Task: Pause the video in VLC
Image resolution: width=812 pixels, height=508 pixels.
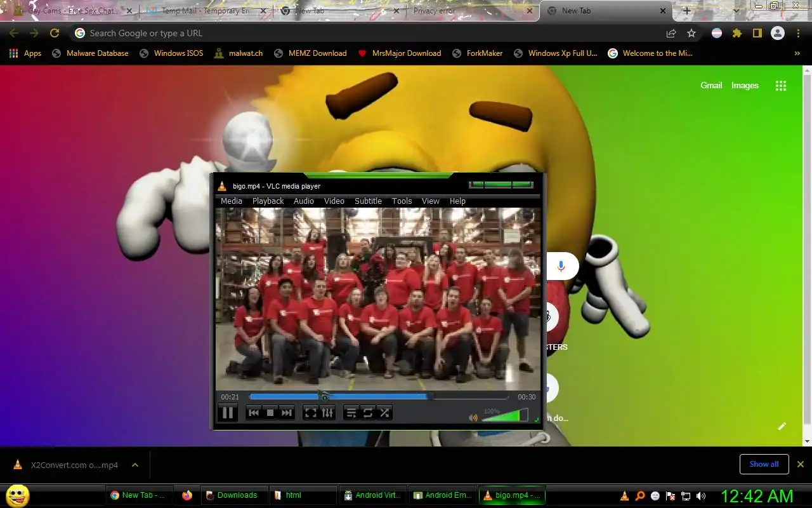Action: (x=227, y=413)
